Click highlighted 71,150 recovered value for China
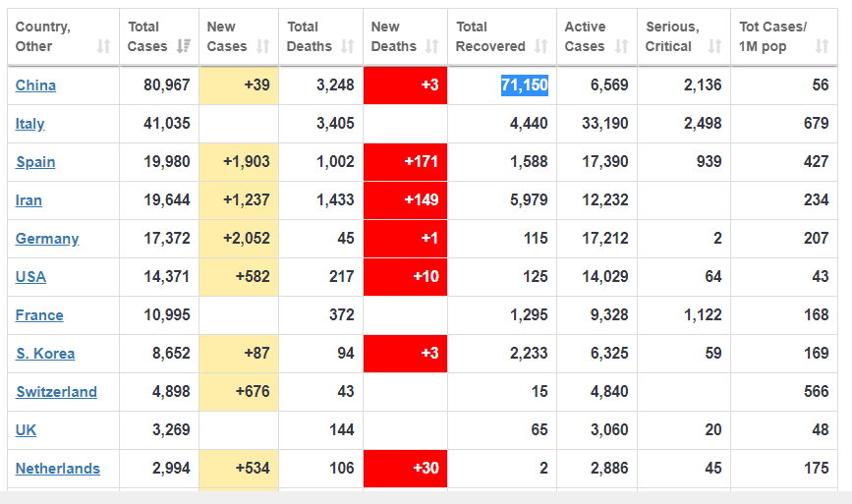The height and width of the screenshot is (504, 852). click(x=525, y=85)
